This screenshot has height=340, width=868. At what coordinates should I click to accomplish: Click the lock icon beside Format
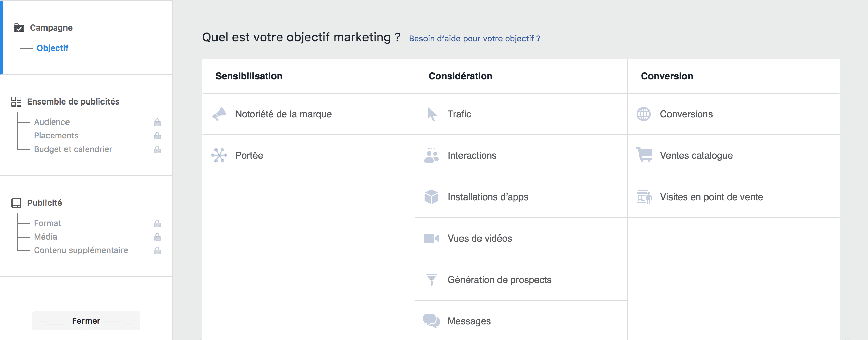coord(157,223)
